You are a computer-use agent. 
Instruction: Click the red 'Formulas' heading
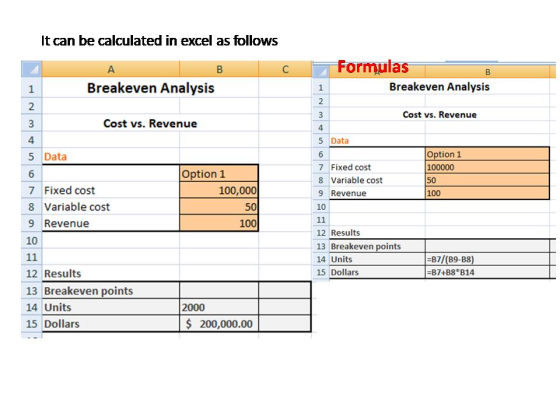pyautogui.click(x=372, y=67)
